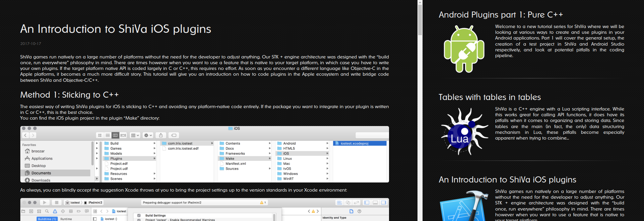Open the Xcode debug navigator

71,211
